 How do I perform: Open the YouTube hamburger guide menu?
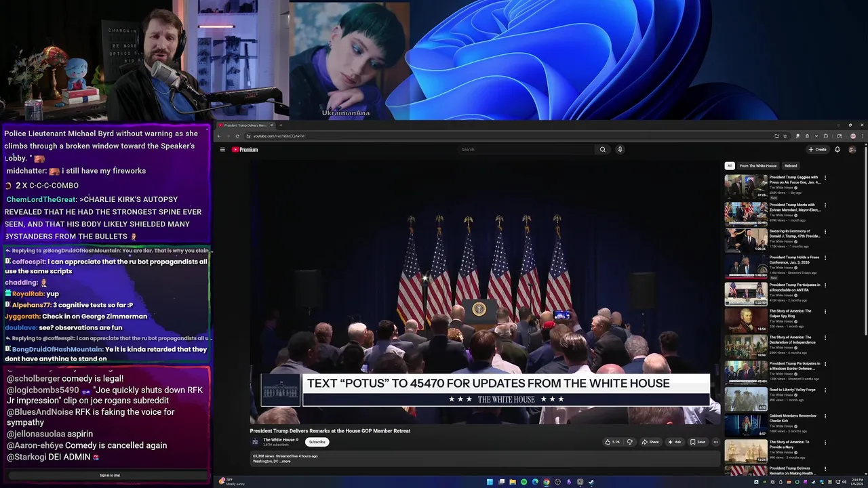[x=222, y=150]
